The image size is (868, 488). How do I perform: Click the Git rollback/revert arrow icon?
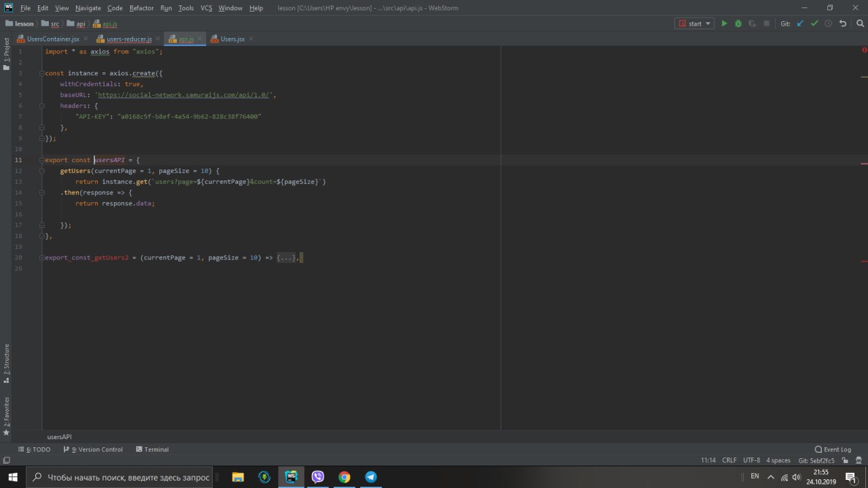[843, 24]
